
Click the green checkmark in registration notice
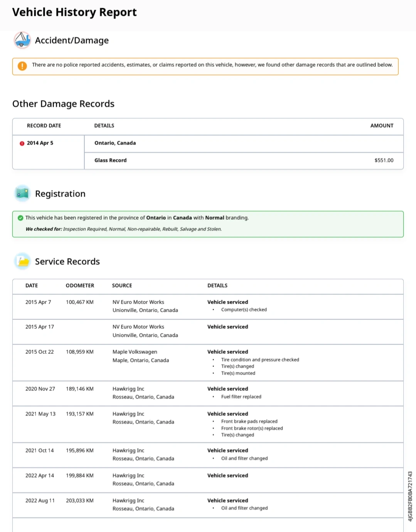click(x=20, y=218)
